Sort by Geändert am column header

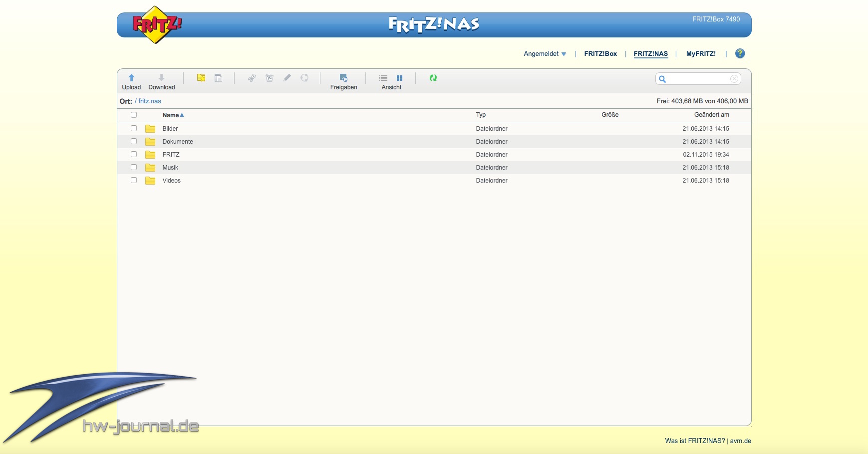(712, 115)
